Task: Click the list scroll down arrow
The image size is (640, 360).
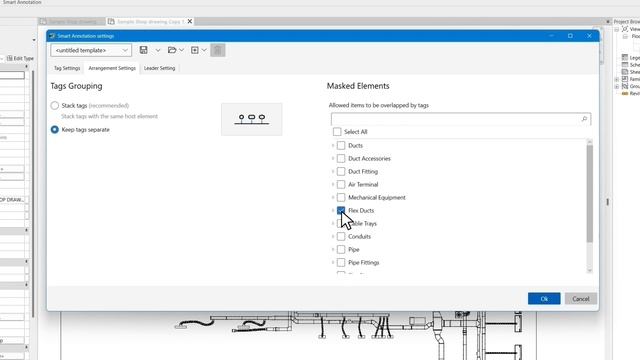Action: point(589,270)
